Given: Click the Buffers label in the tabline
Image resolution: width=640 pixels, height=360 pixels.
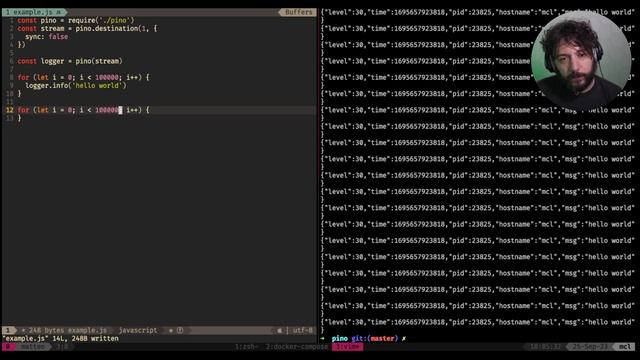Looking at the screenshot, I should tap(298, 12).
